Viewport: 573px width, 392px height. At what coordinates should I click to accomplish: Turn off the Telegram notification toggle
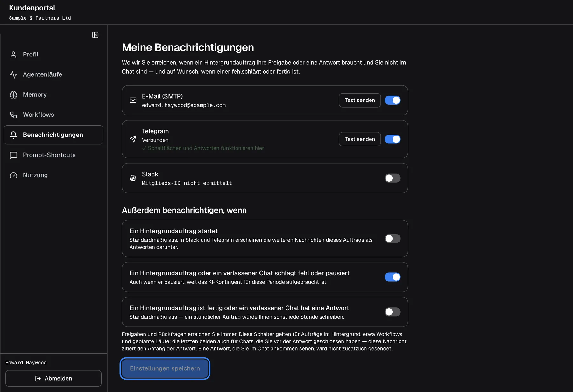[393, 139]
